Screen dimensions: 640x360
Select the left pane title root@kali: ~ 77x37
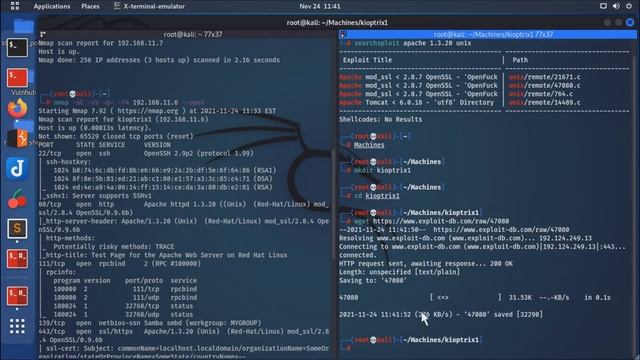coord(193,34)
